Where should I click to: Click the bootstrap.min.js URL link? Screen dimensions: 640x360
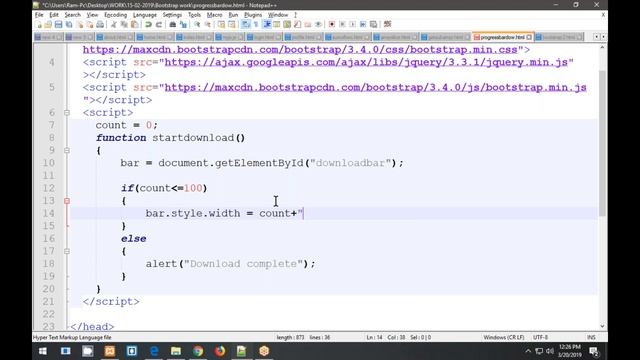pyautogui.click(x=376, y=88)
